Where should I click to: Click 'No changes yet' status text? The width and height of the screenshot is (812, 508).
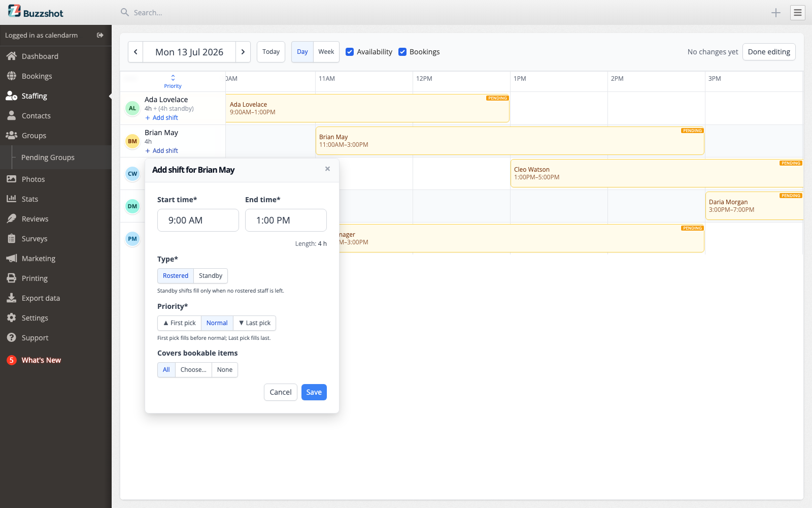tap(713, 52)
